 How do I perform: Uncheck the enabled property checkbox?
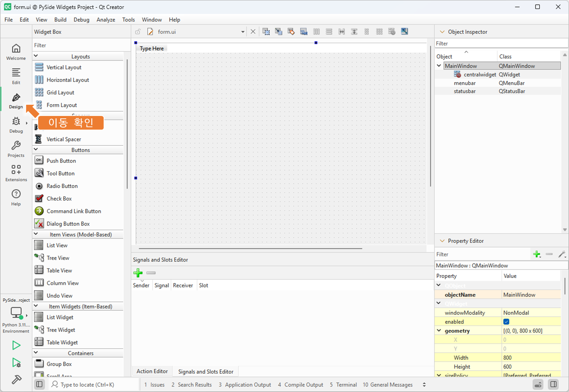point(506,322)
